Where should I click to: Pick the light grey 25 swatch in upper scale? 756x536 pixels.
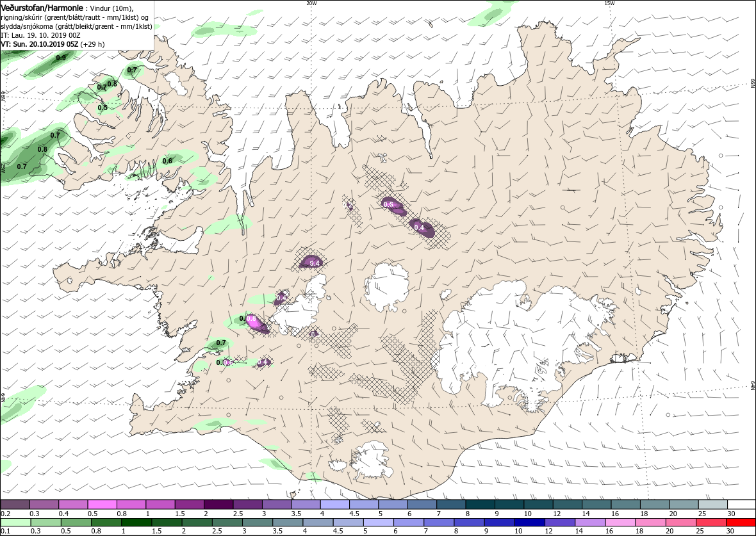tap(712, 504)
